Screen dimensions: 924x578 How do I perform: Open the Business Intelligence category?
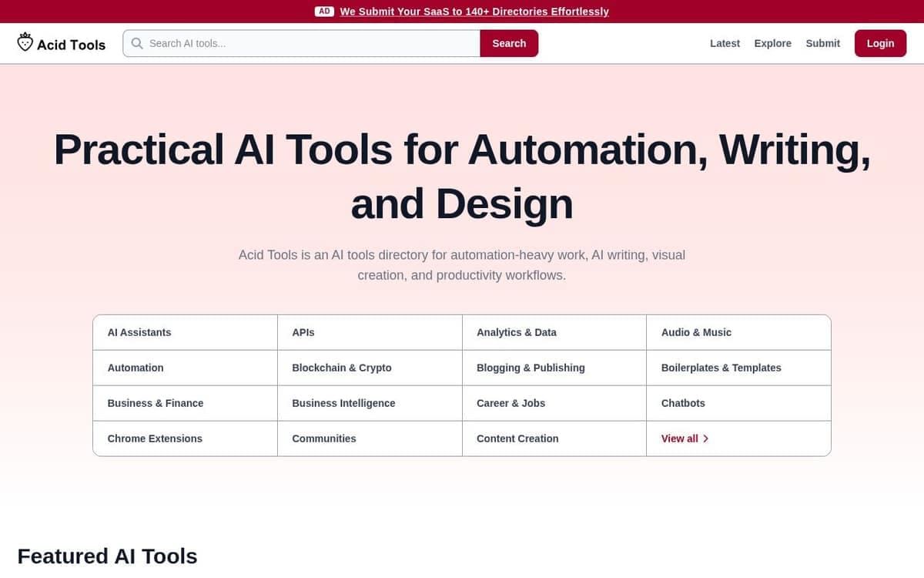click(370, 403)
